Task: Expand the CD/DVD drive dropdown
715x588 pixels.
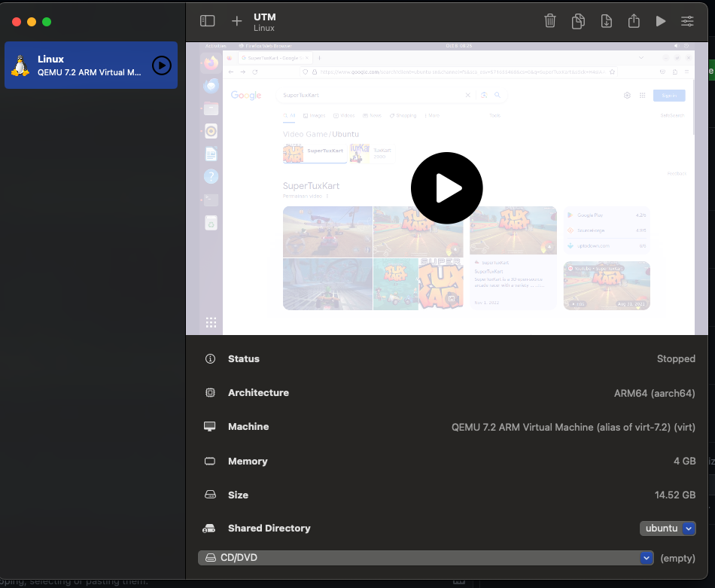Action: point(647,558)
